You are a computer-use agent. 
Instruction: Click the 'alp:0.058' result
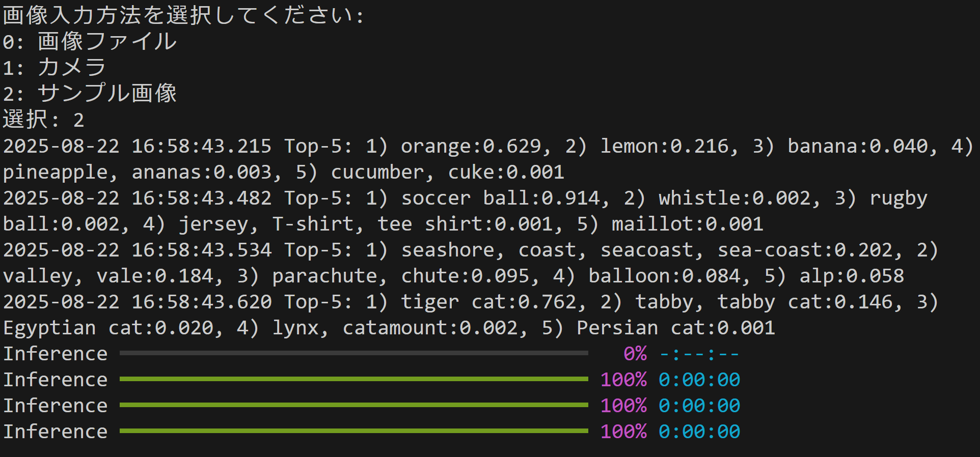click(x=851, y=276)
